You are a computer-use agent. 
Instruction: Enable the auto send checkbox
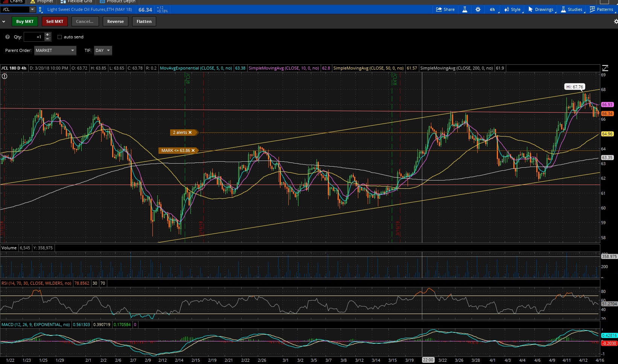59,37
